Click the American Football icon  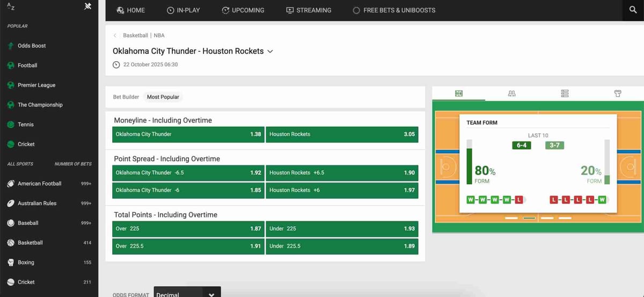click(11, 184)
